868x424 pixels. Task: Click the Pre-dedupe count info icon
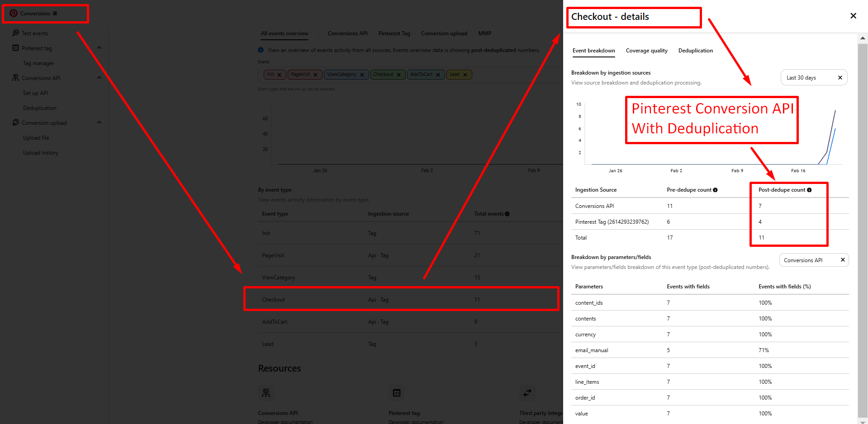(x=715, y=190)
